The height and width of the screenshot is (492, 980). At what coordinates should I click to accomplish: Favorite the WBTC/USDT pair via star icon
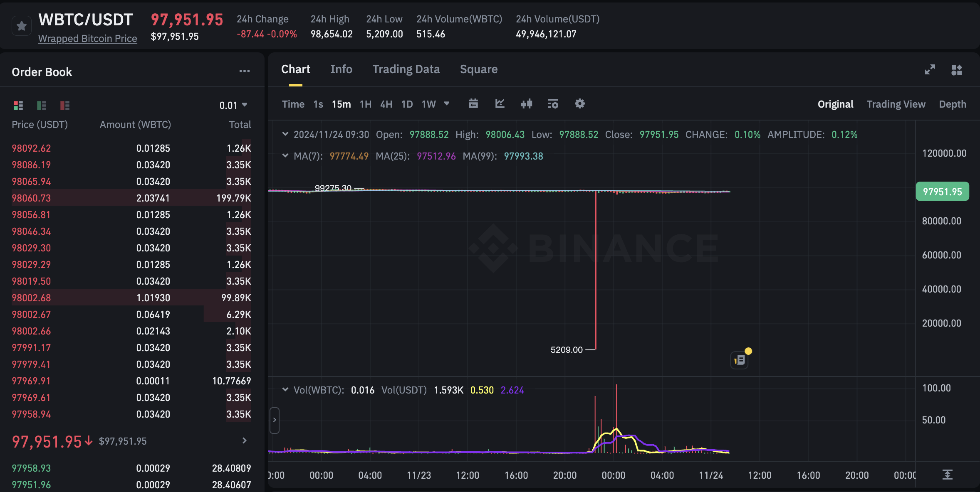pos(21,25)
